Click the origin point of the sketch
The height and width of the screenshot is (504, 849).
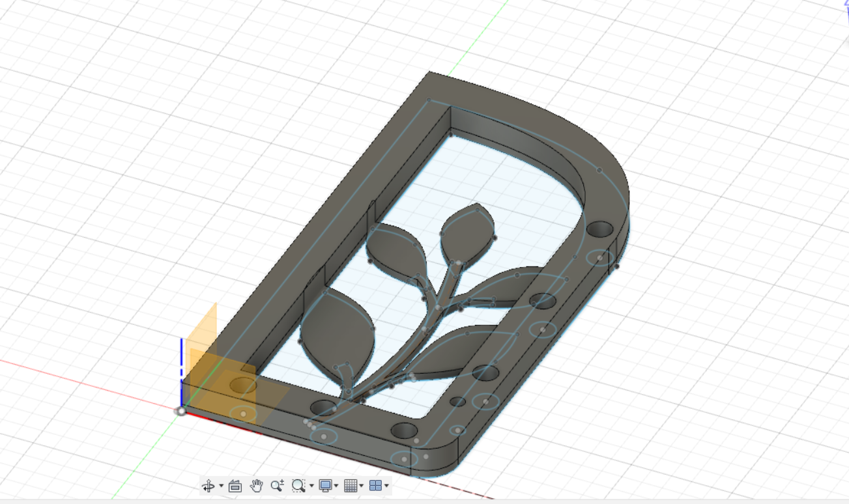pos(180,412)
